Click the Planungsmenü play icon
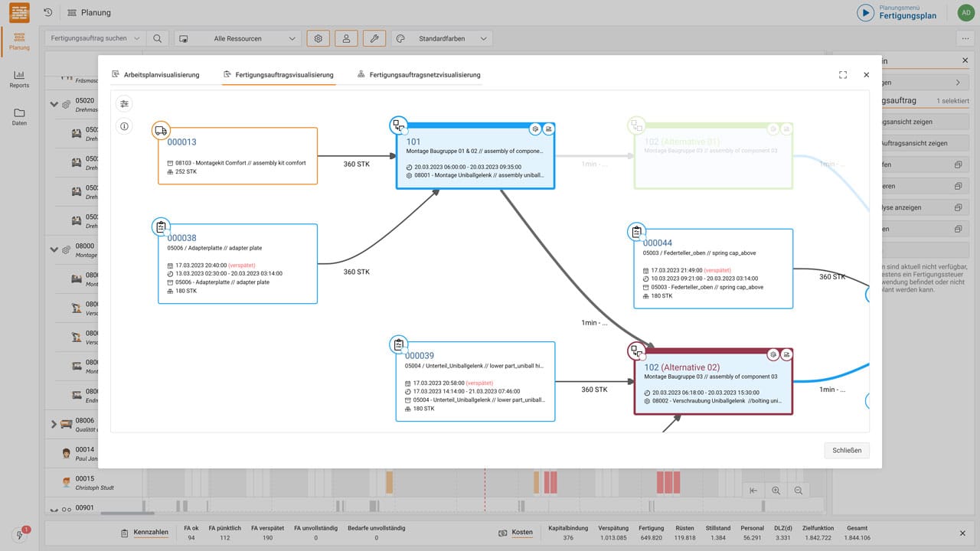The width and height of the screenshot is (980, 551). click(x=865, y=12)
